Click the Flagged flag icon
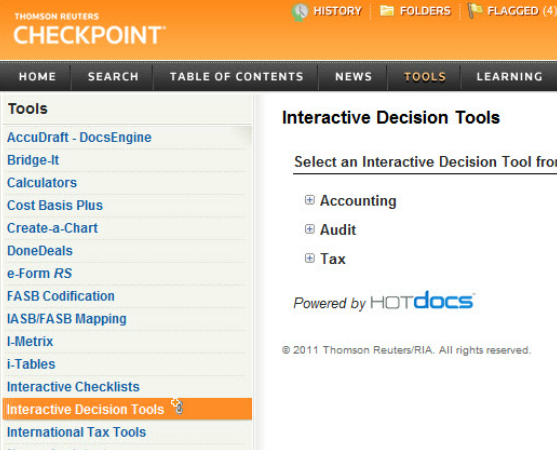The image size is (557, 450). (475, 10)
